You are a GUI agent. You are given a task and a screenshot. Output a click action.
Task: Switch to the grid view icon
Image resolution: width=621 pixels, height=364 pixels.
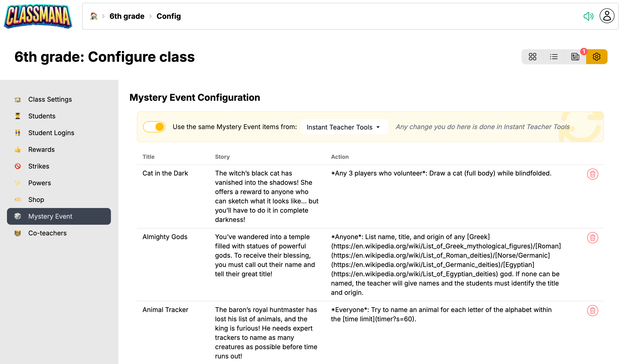tap(532, 57)
